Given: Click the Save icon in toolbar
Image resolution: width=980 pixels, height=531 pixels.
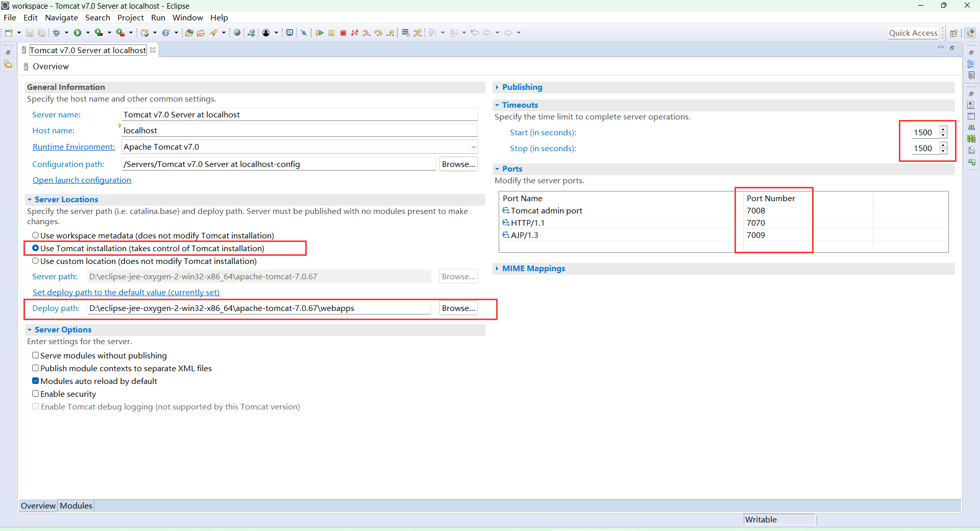Looking at the screenshot, I should [30, 33].
